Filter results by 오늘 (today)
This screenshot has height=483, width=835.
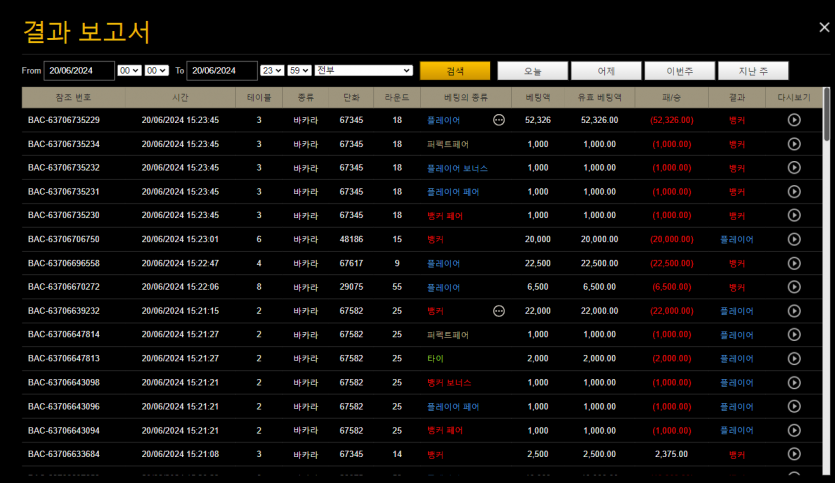[x=533, y=71]
